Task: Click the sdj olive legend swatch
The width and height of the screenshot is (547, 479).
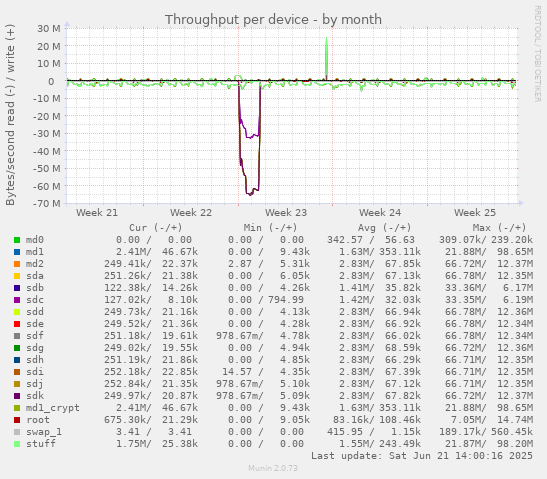Action: tap(17, 384)
